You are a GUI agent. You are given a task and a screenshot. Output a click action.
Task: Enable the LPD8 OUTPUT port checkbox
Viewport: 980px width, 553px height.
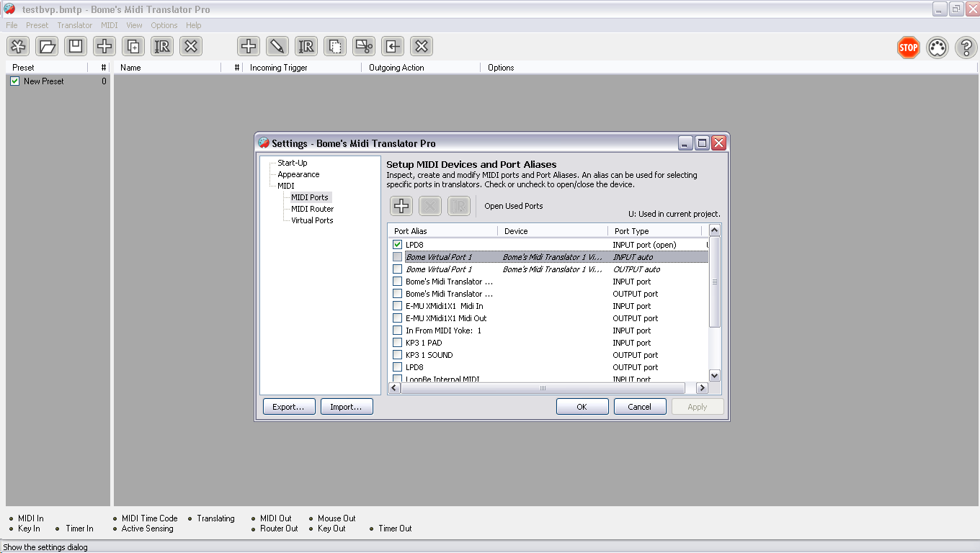[397, 367]
